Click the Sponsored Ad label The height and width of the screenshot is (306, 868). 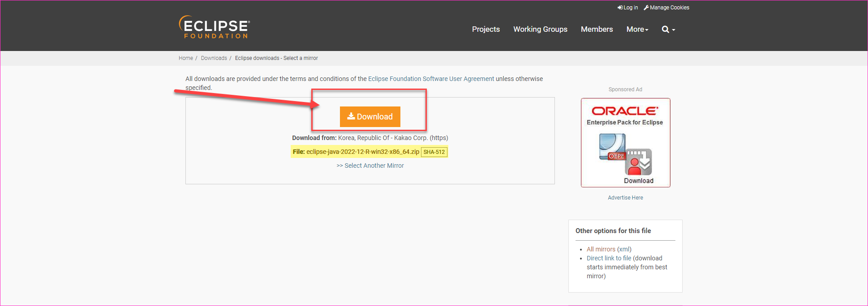pos(625,89)
